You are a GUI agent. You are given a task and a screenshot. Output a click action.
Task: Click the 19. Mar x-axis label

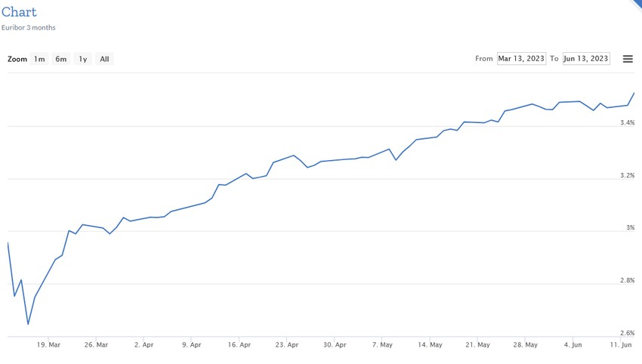coord(48,344)
